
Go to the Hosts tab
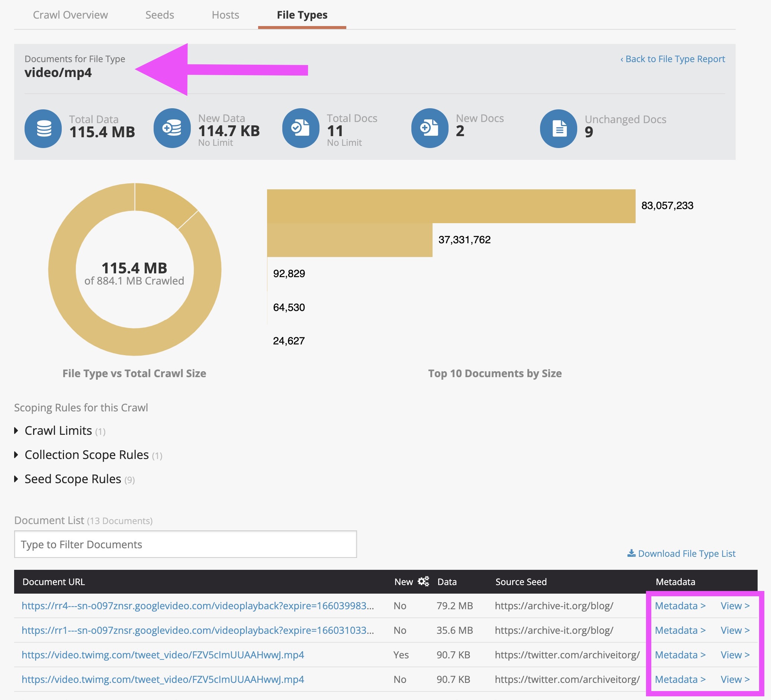pos(225,15)
